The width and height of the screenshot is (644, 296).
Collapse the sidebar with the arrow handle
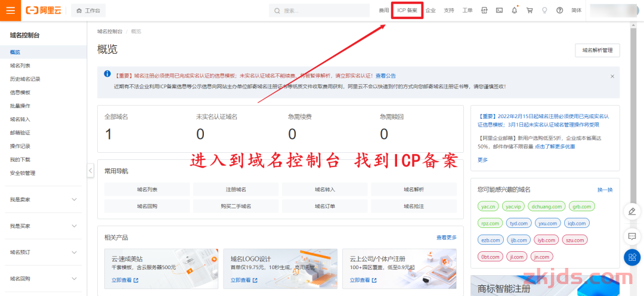coord(91,170)
